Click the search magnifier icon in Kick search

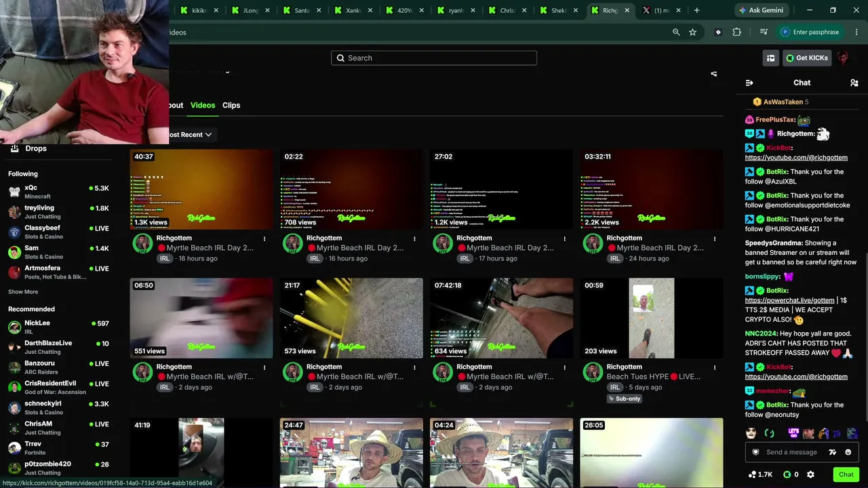[340, 58]
